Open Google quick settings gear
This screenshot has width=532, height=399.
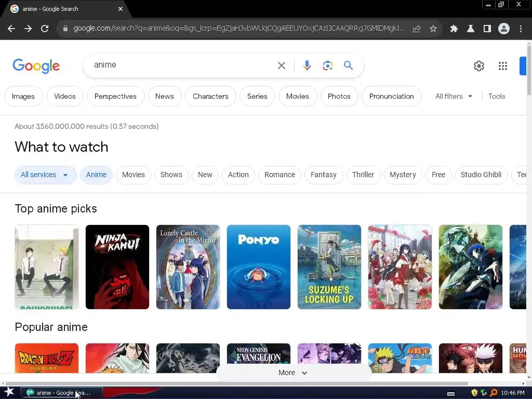click(x=478, y=66)
